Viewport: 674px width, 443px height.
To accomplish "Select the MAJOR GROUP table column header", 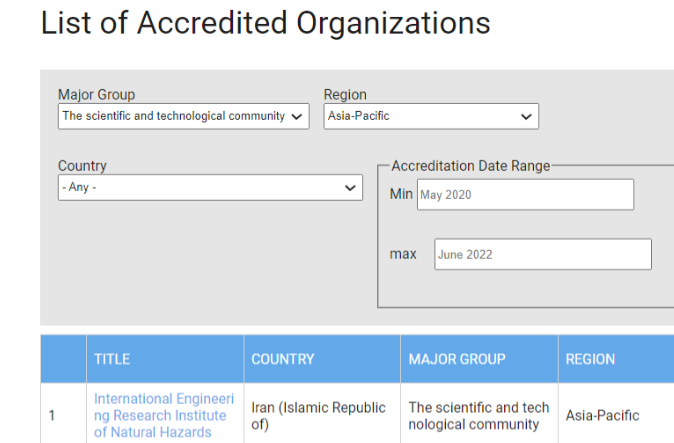I will click(x=457, y=359).
